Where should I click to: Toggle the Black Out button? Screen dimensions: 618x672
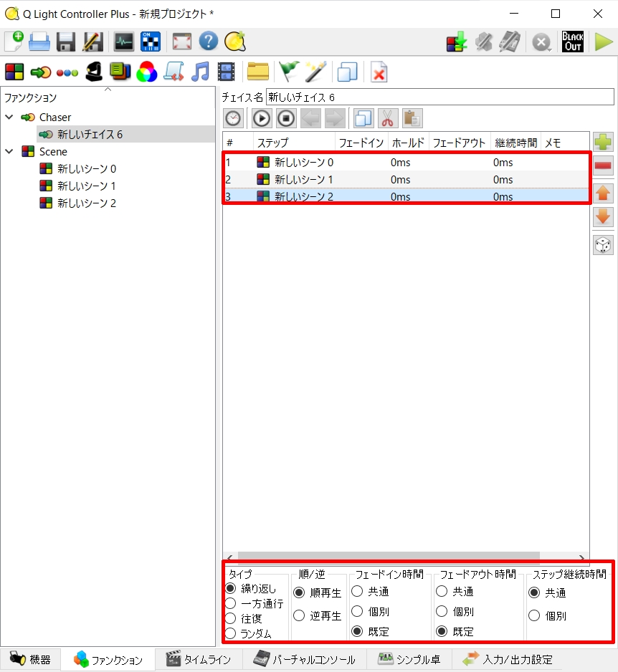[573, 42]
